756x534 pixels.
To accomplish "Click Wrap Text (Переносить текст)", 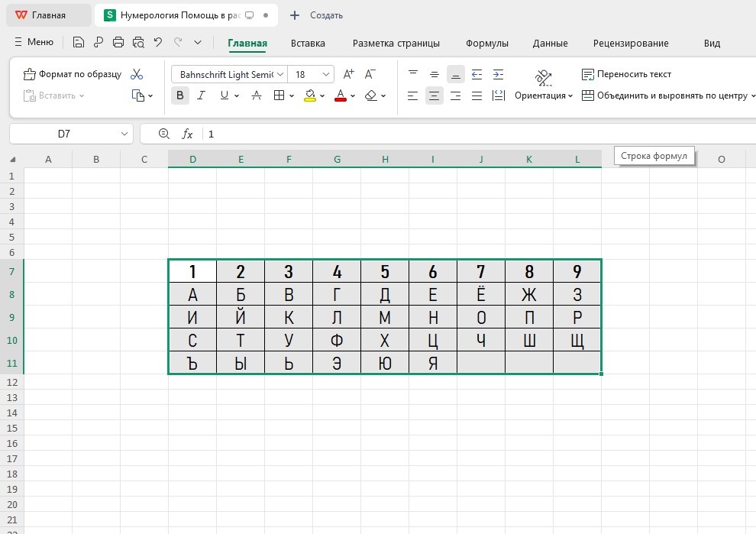I will click(626, 74).
